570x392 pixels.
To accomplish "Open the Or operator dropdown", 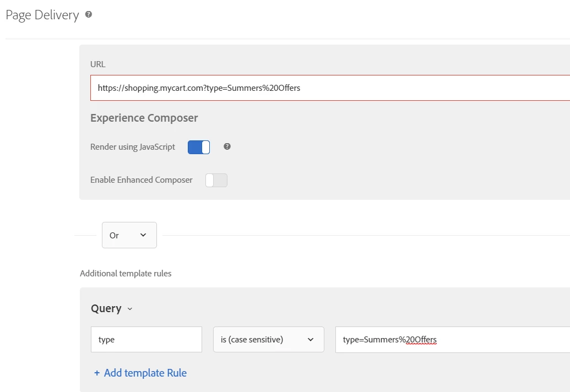I will (x=129, y=235).
